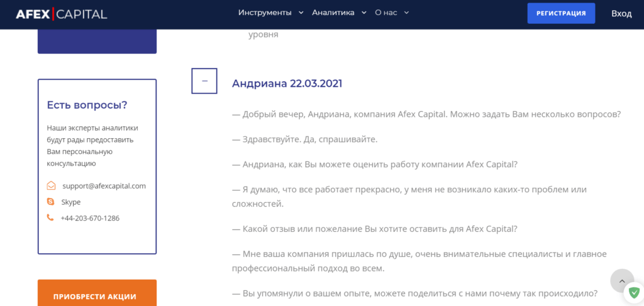Click the answer 'Мне ваша компания пришлась по душе'
The width and height of the screenshot is (644, 306).
(419, 261)
